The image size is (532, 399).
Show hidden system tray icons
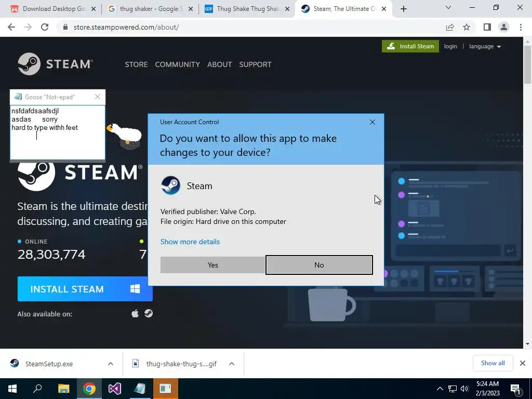(440, 389)
